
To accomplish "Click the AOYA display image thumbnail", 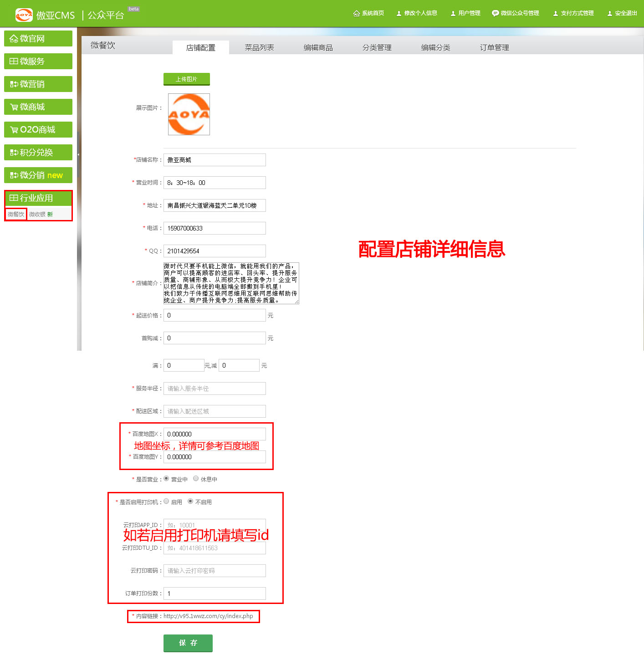I will pyautogui.click(x=189, y=114).
